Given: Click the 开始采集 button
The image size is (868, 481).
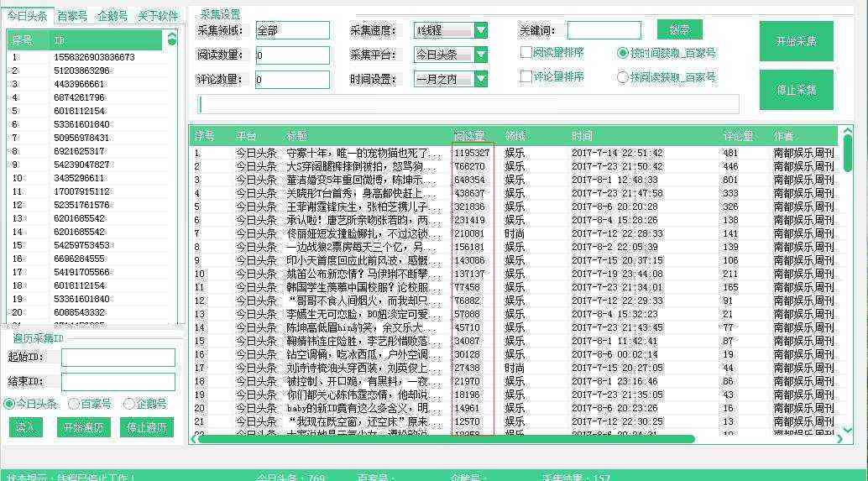Looking at the screenshot, I should (x=796, y=41).
